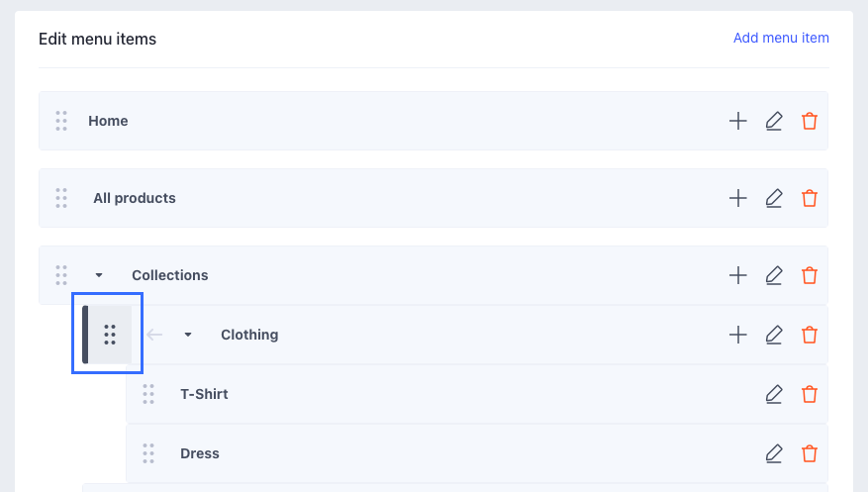Add a sub-item under Collections

737,275
